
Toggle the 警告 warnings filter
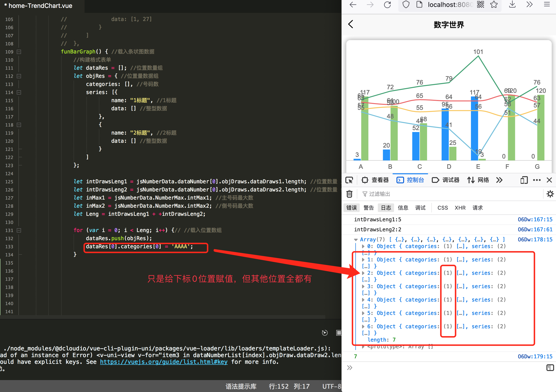(x=369, y=208)
